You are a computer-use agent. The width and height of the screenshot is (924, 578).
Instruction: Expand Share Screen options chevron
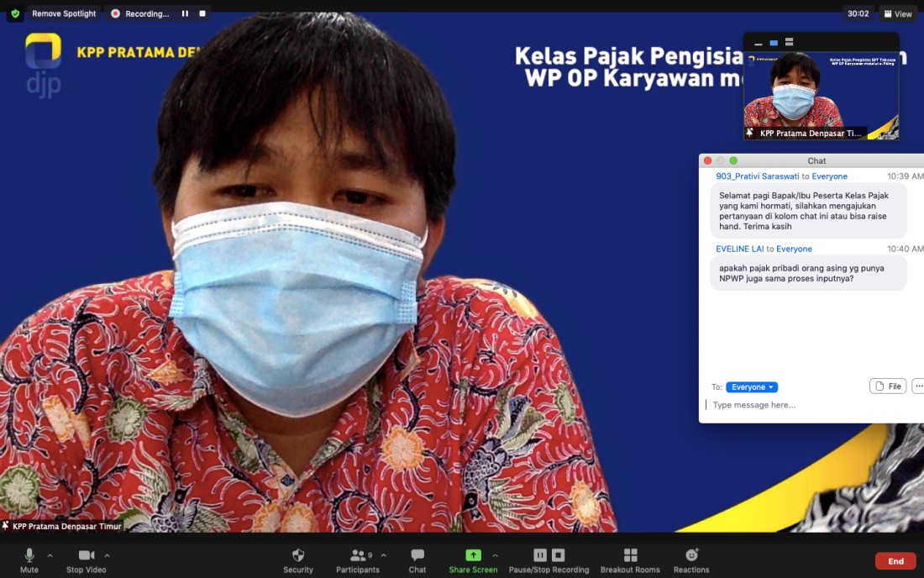[x=495, y=555]
